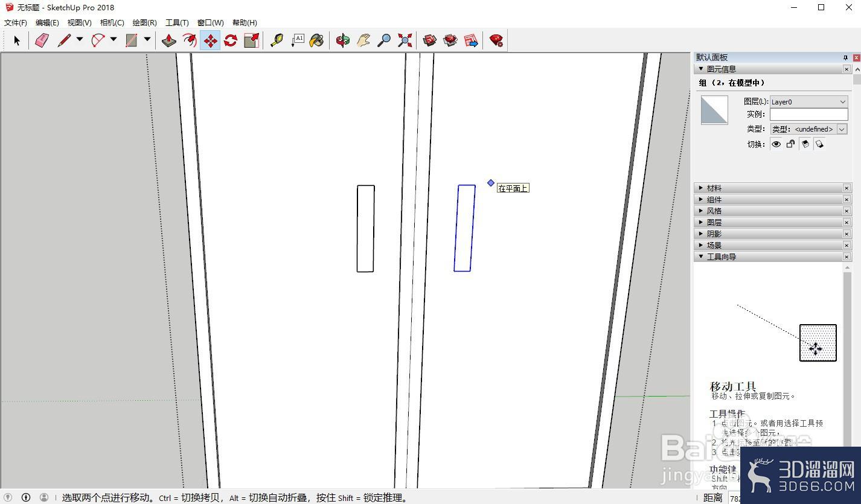This screenshot has width=861, height=504.
Task: Pick the pink Eraser tool
Action: (x=42, y=40)
